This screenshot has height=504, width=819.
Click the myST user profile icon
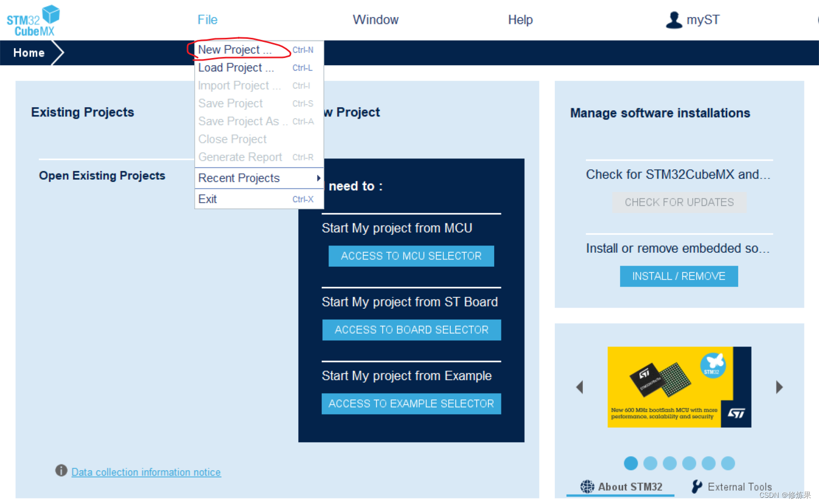pos(674,20)
